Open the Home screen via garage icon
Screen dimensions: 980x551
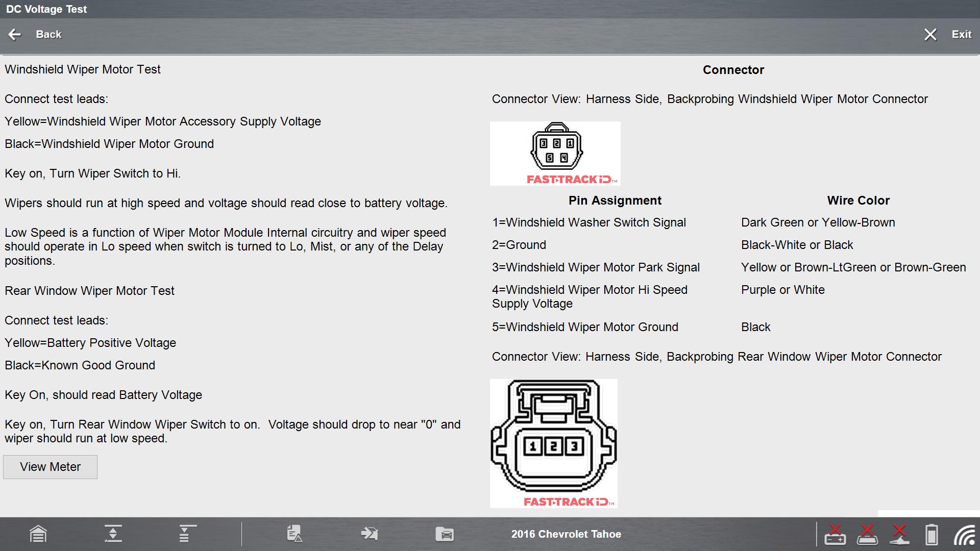[37, 534]
